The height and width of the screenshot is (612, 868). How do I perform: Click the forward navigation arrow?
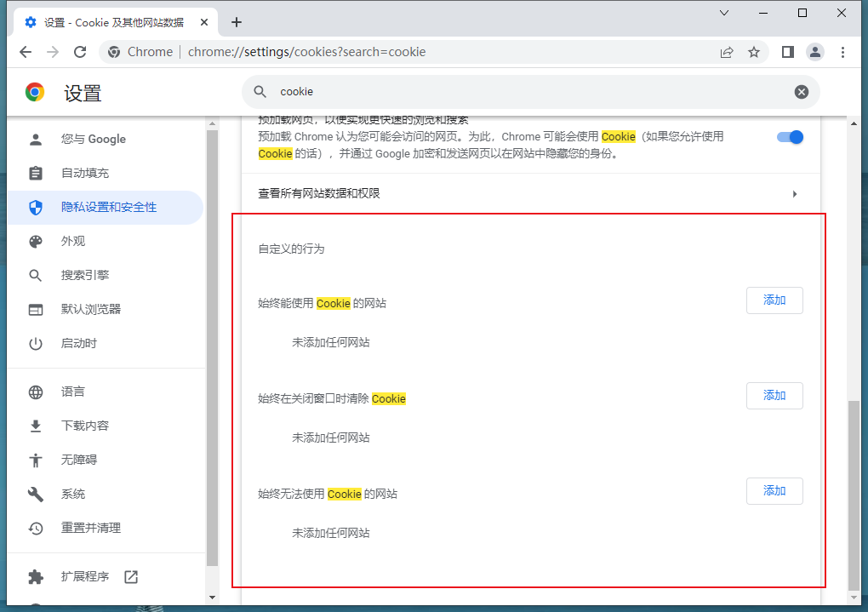click(53, 52)
